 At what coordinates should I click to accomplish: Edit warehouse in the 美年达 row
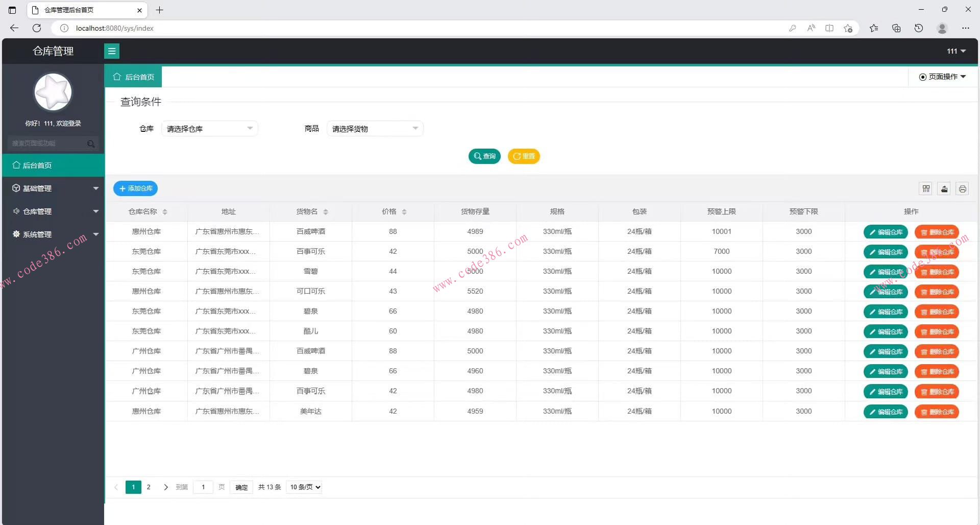[886, 412]
